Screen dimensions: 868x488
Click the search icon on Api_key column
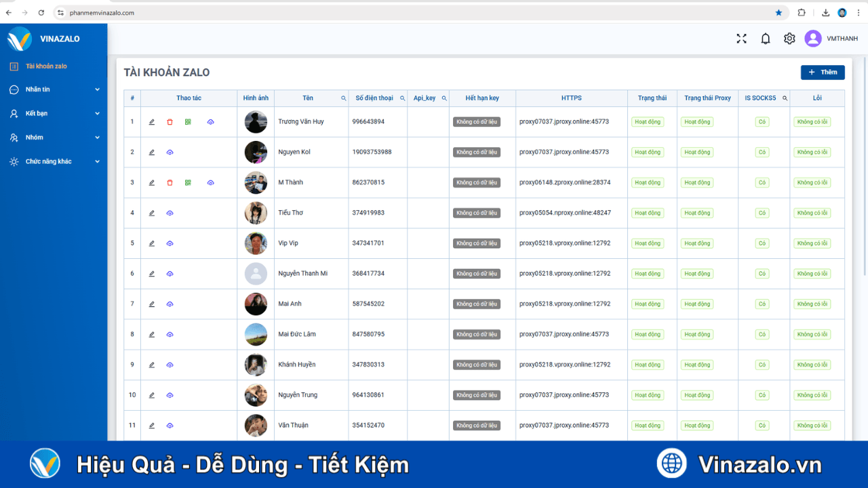click(444, 98)
